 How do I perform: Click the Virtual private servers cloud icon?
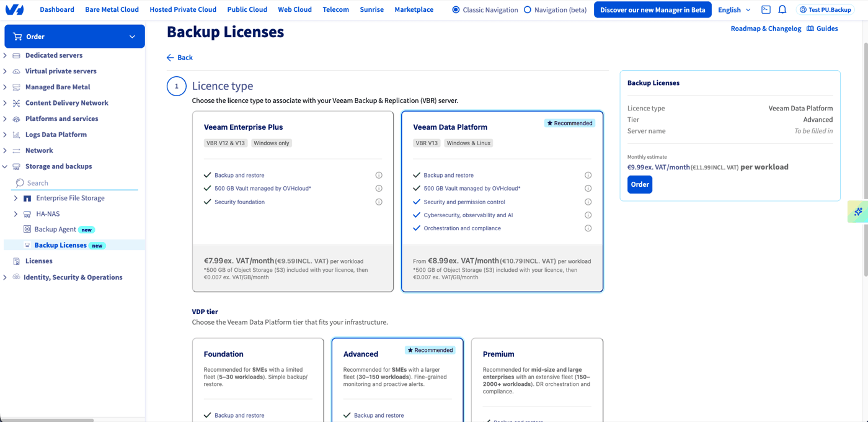[x=17, y=71]
